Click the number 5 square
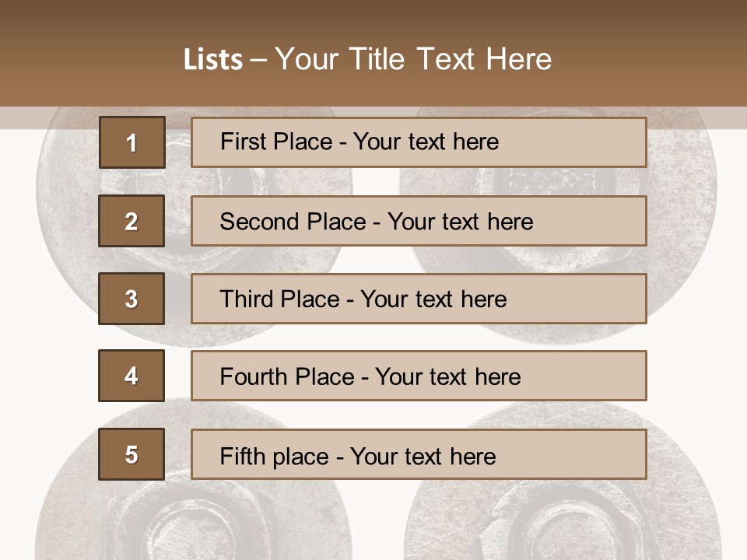This screenshot has height=560, width=747. coord(132,454)
